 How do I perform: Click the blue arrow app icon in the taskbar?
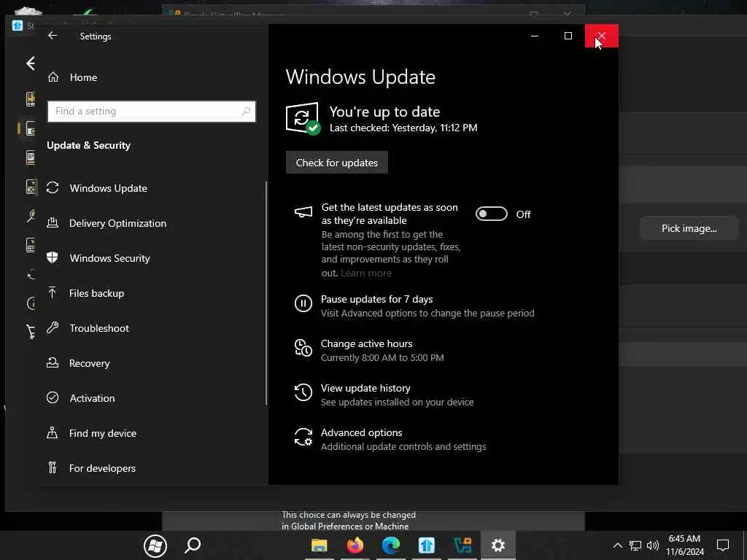pyautogui.click(x=426, y=545)
